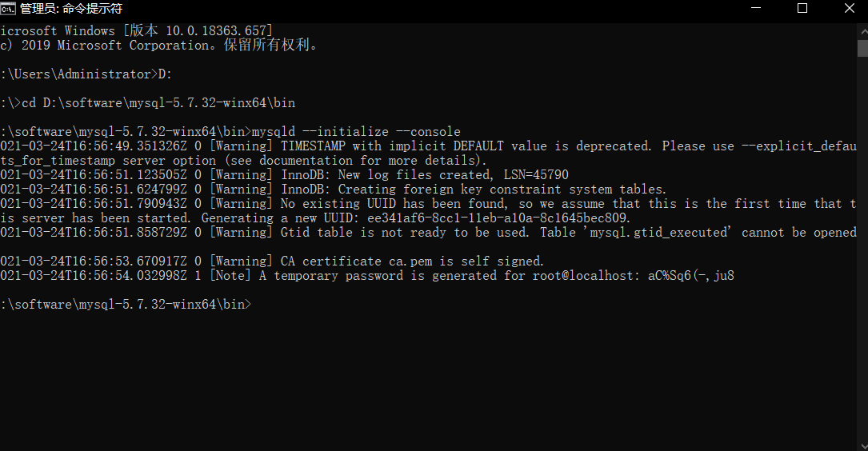This screenshot has width=868, height=451.
Task: Click the temporary password aC%Sq6(-,ju8
Action: [x=691, y=276]
